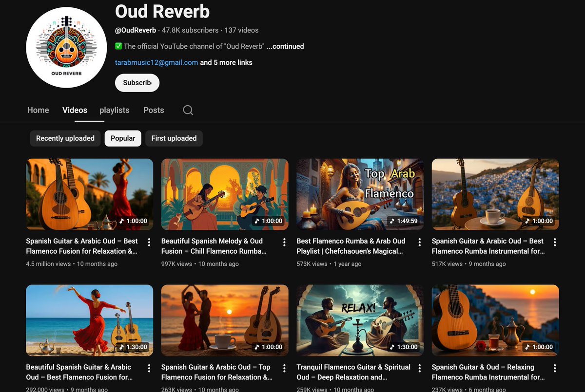Image resolution: width=585 pixels, height=392 pixels.
Task: Play guitar with teapot at sunset thumbnail
Action: tap(495, 320)
